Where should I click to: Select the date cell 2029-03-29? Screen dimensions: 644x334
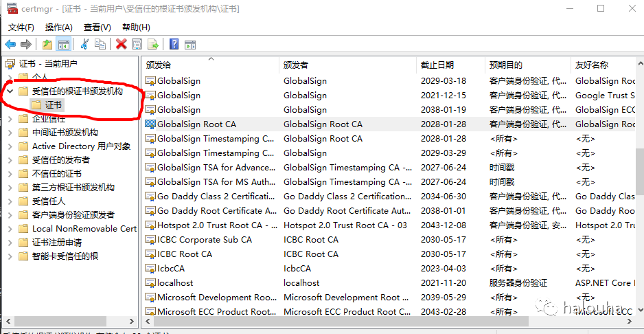point(444,153)
